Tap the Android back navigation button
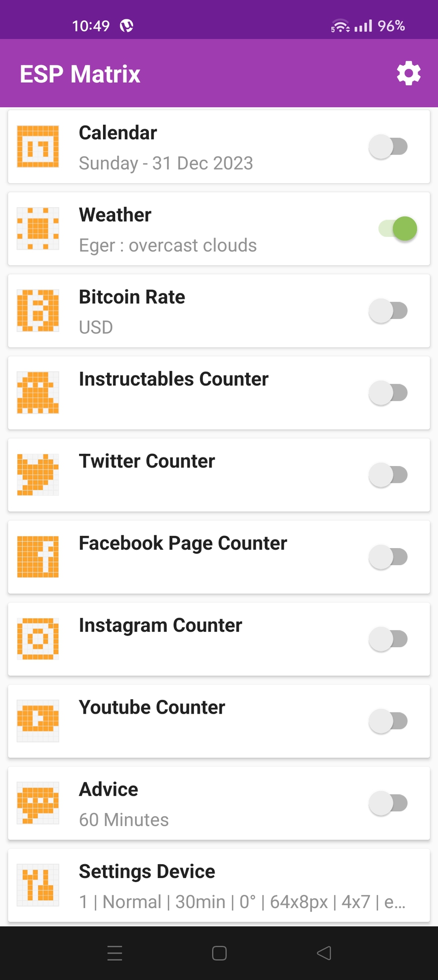Viewport: 438px width, 980px height. click(x=324, y=953)
